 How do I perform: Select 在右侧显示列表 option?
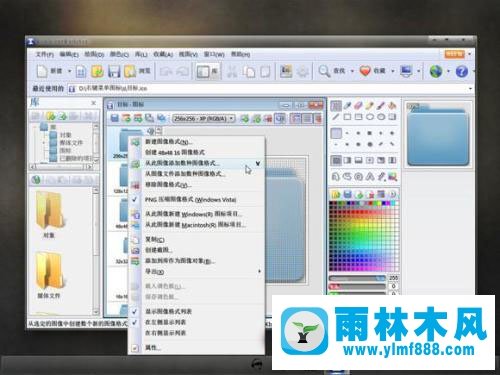(x=196, y=333)
